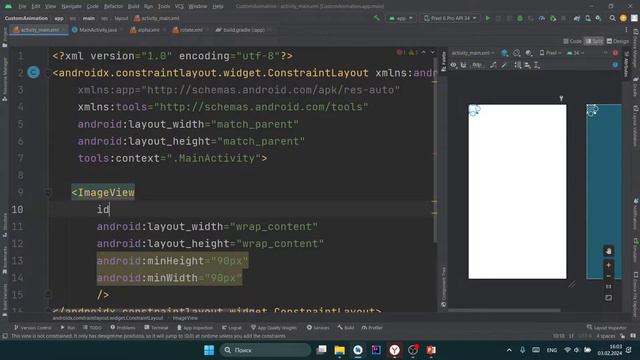
Task: Click the Windows Start button
Action: [x=209, y=350]
